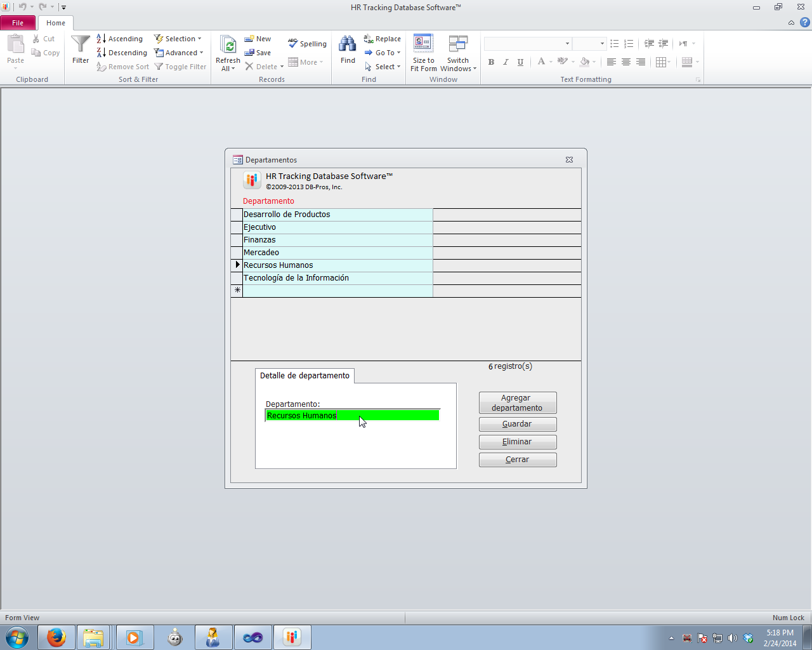Toggle Underline text formatting
The width and height of the screenshot is (812, 650).
(x=520, y=62)
